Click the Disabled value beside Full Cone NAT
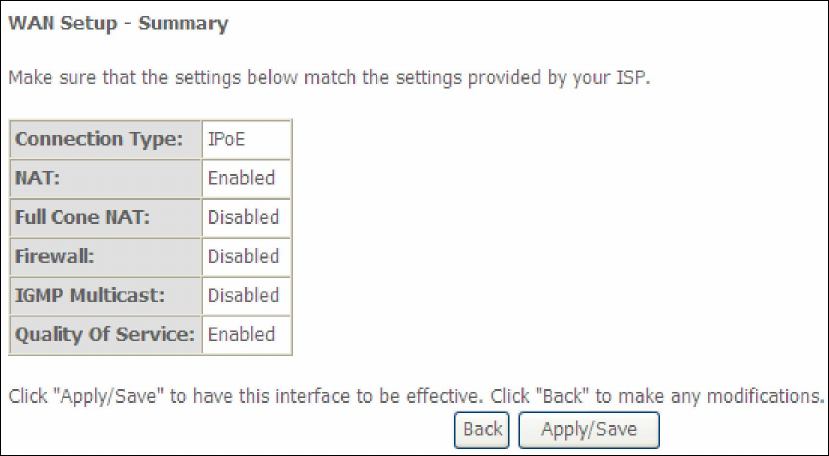Viewport: 829px width, 456px height. 246,217
